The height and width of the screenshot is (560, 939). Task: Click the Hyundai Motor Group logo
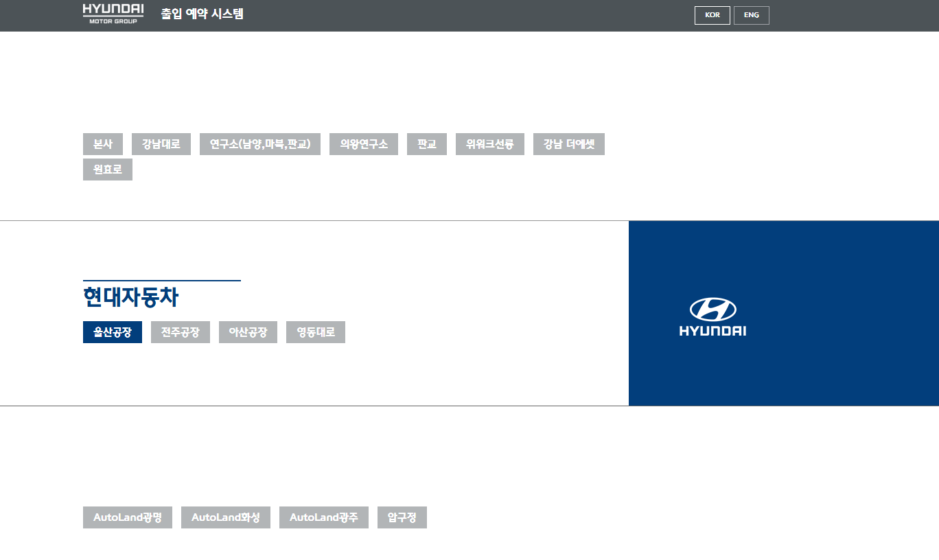(113, 14)
